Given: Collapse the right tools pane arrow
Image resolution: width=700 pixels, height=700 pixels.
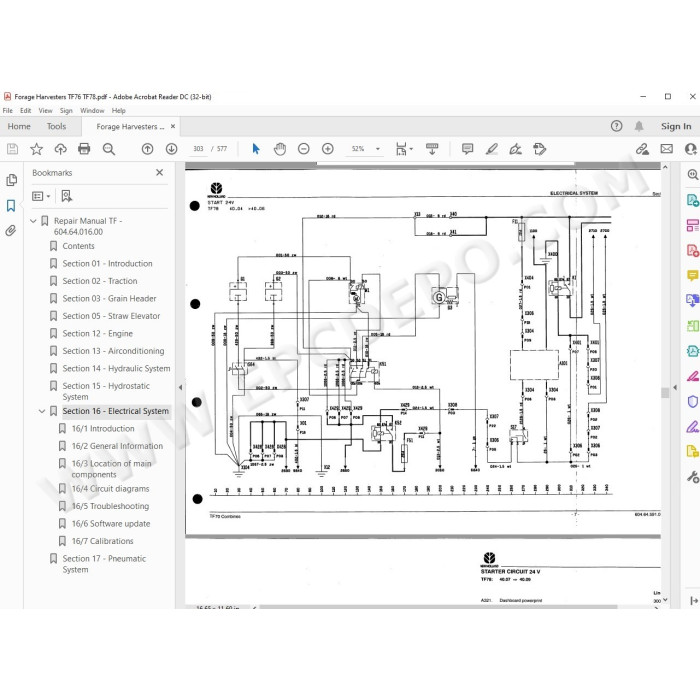Looking at the screenshot, I should point(675,388).
